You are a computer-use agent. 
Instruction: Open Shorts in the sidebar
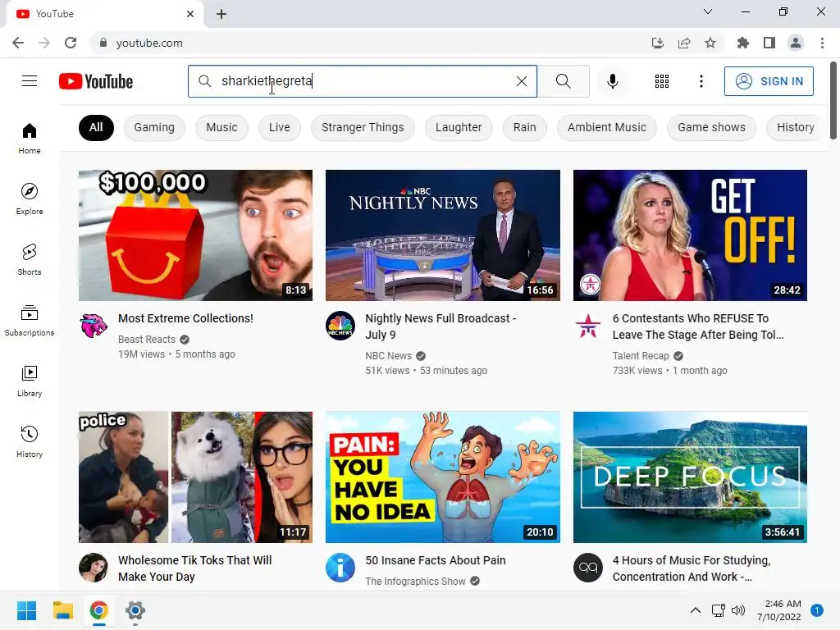tap(30, 259)
